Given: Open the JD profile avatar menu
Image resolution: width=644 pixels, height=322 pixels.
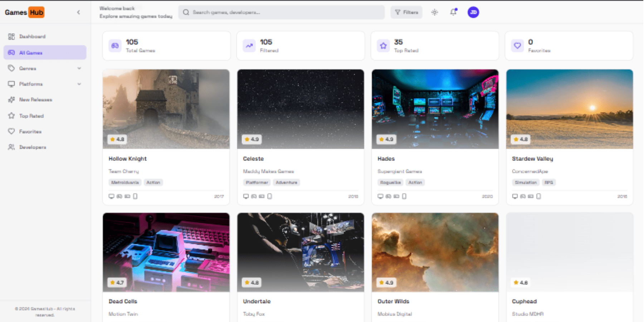Looking at the screenshot, I should click(x=473, y=12).
